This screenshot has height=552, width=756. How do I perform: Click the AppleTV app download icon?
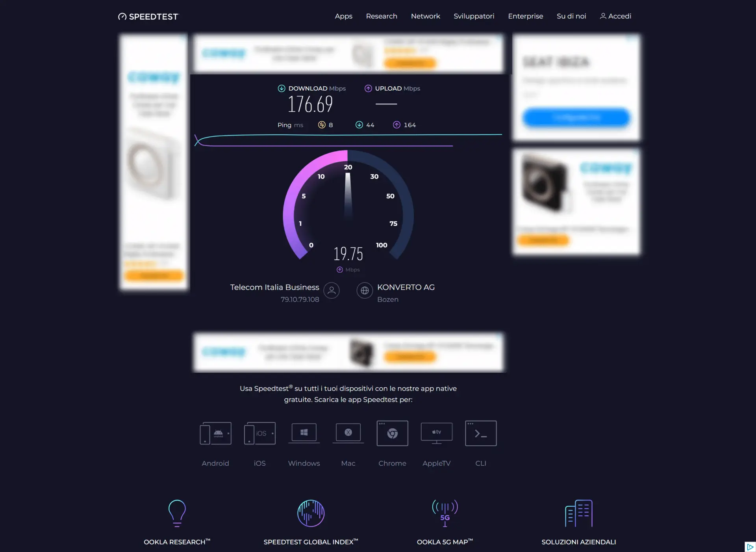click(436, 433)
